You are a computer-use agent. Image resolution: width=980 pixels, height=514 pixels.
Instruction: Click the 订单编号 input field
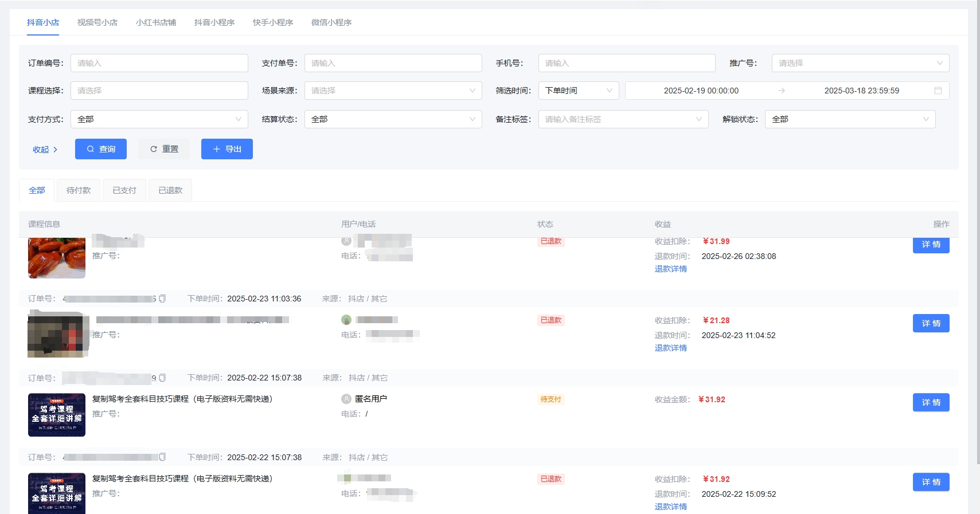tap(159, 63)
